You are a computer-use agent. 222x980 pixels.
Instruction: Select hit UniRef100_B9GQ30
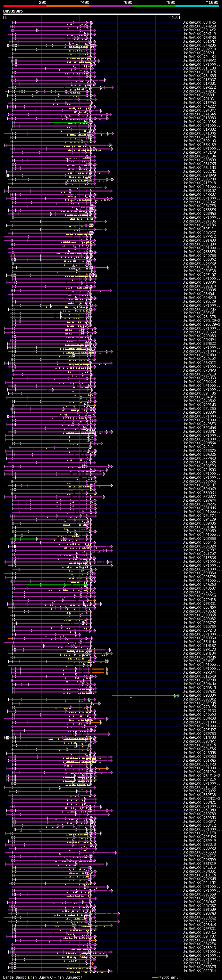[x=199, y=695]
